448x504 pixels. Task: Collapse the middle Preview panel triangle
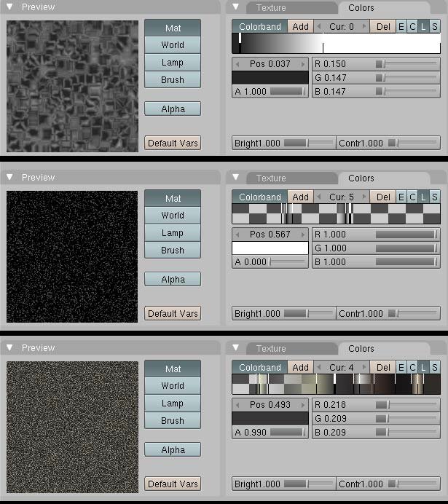9,177
